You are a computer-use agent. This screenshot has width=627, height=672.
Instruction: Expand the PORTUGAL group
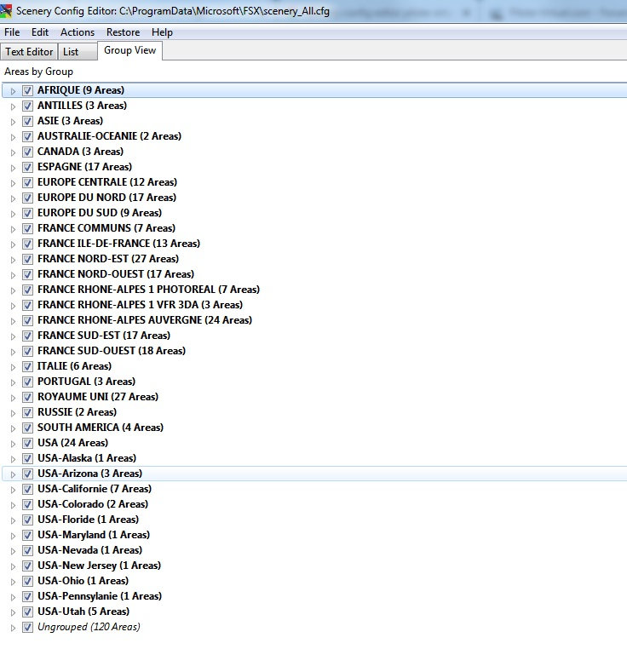point(13,382)
